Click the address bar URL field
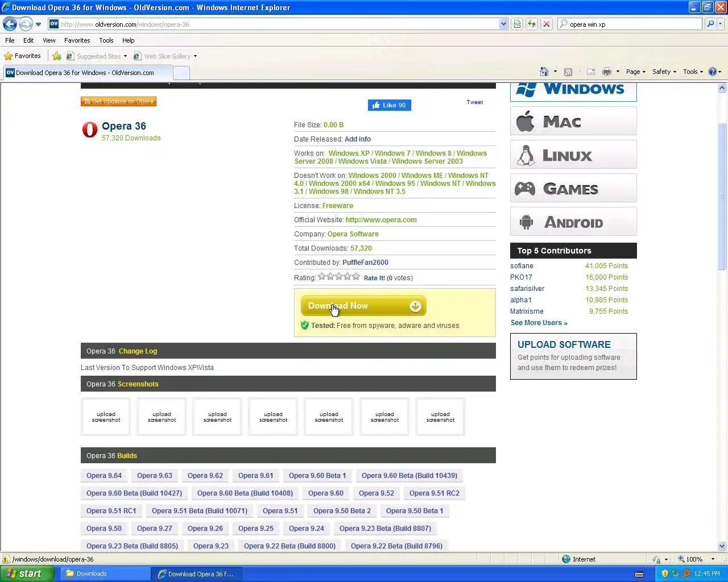This screenshot has width=728, height=582. (273, 24)
